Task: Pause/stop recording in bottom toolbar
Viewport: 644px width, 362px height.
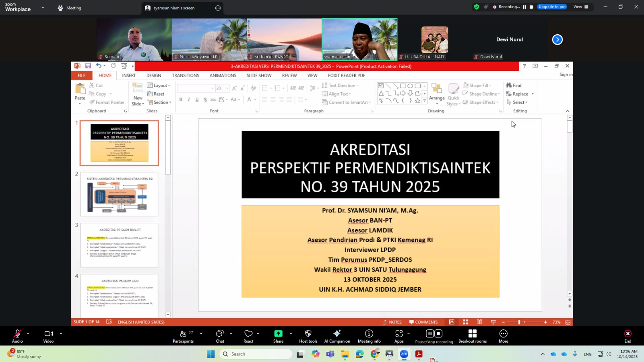Action: click(434, 336)
